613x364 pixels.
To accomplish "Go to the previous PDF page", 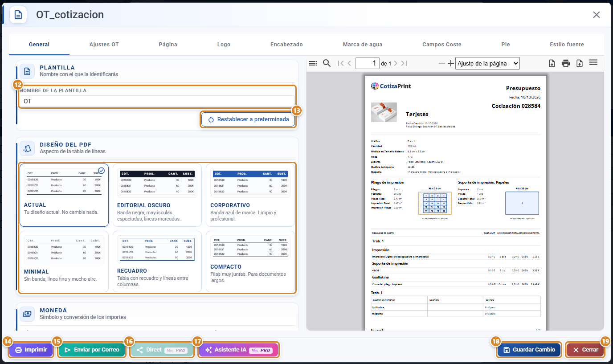I will [x=349, y=63].
